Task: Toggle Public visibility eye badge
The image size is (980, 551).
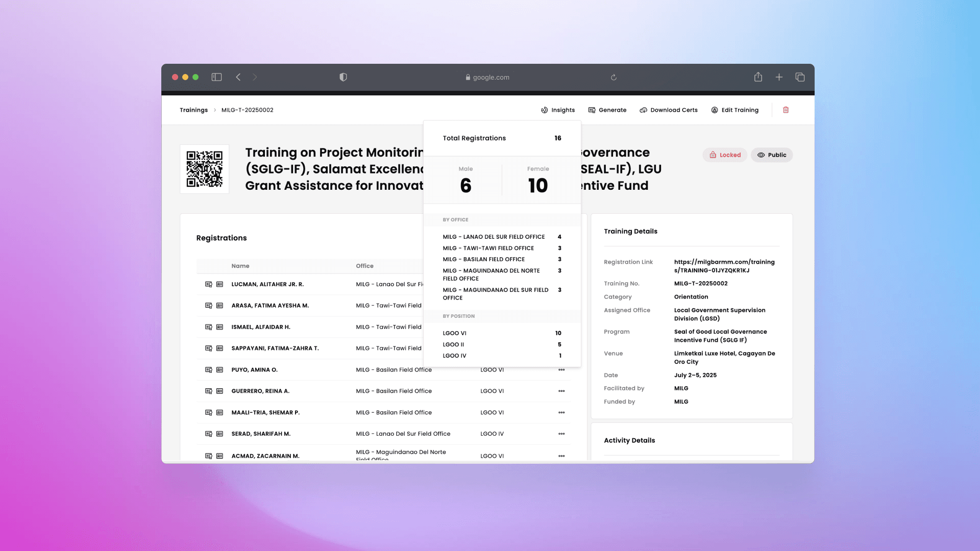Action: 771,155
